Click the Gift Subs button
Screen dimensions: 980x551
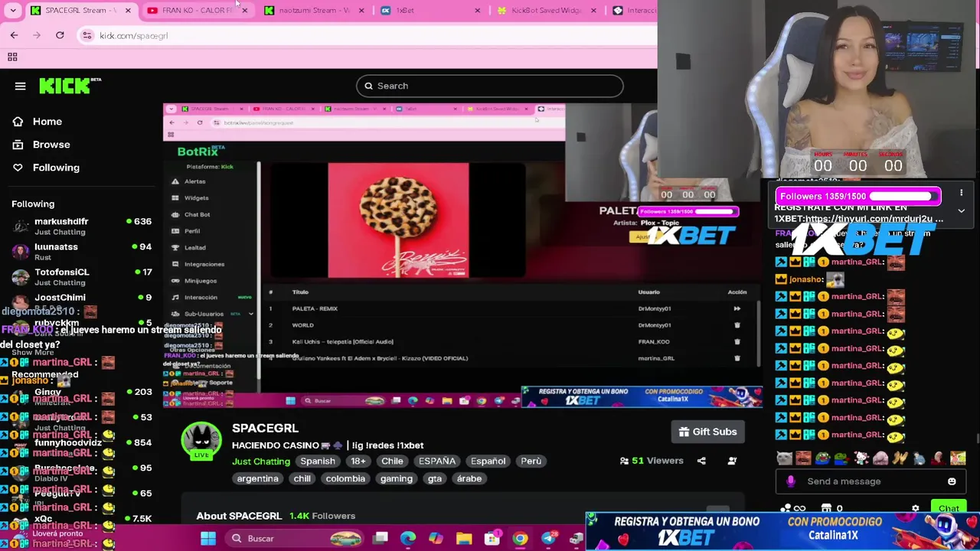point(707,432)
